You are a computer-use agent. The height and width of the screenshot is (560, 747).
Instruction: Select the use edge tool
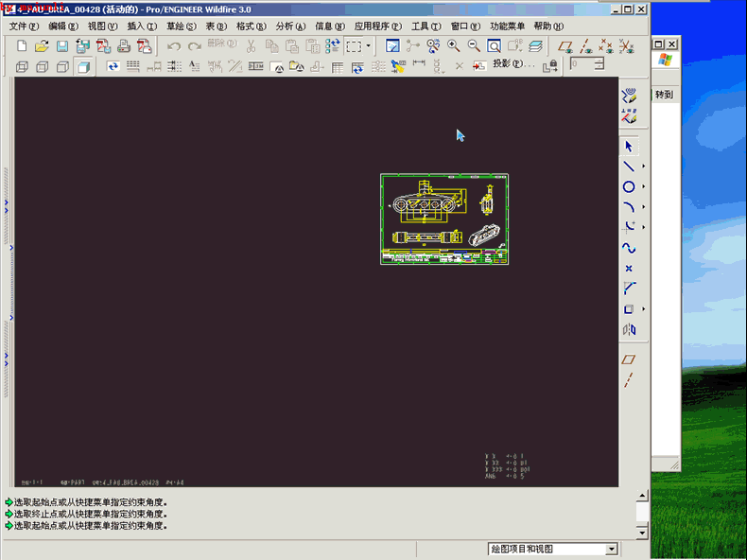(629, 309)
